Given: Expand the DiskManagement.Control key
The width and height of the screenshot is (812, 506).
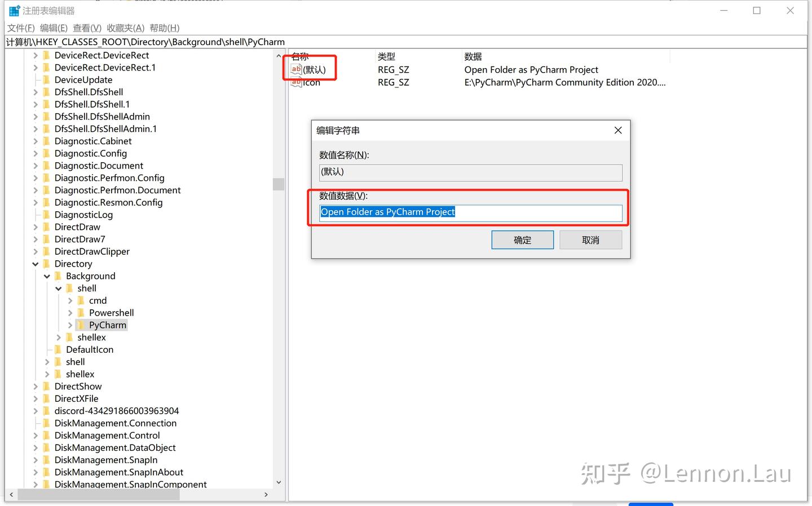Looking at the screenshot, I should point(36,435).
